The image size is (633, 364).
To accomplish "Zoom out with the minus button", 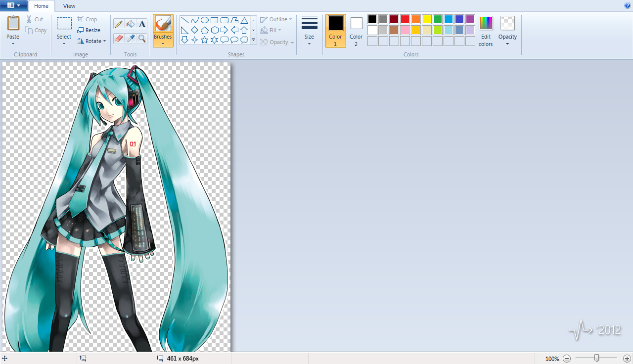I will (x=567, y=359).
